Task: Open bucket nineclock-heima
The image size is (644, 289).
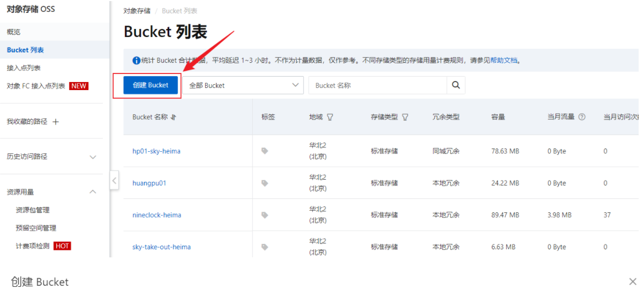Action: point(157,215)
